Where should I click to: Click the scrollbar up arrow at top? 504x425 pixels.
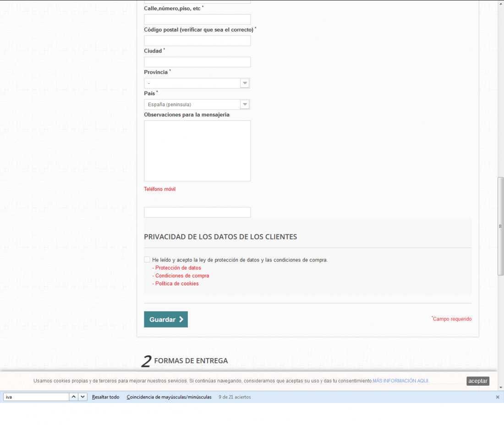(x=500, y=3)
